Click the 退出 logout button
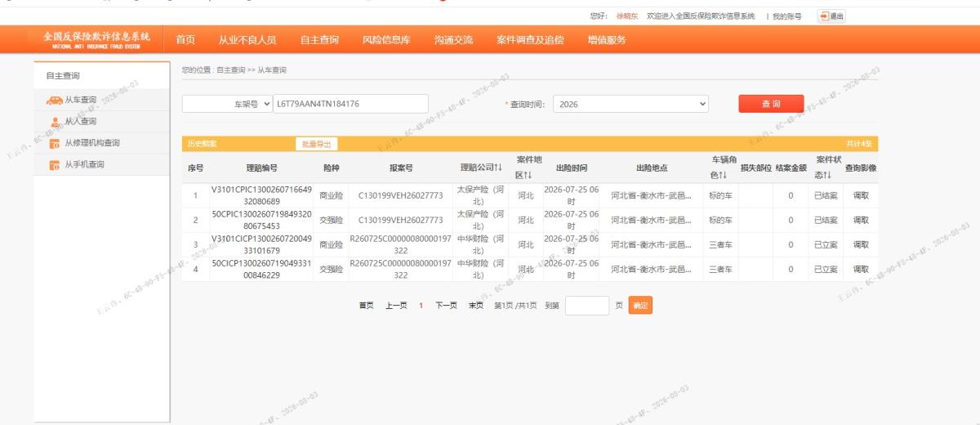Image resolution: width=980 pixels, height=425 pixels. 831,16
